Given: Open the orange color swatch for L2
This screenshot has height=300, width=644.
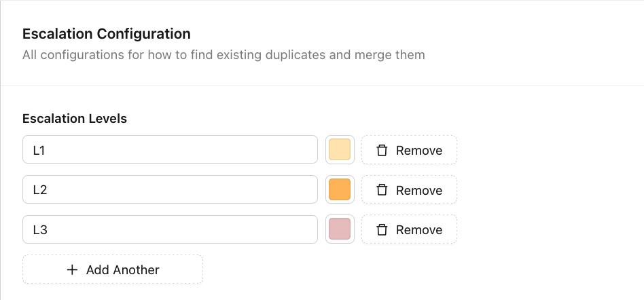Looking at the screenshot, I should point(340,190).
